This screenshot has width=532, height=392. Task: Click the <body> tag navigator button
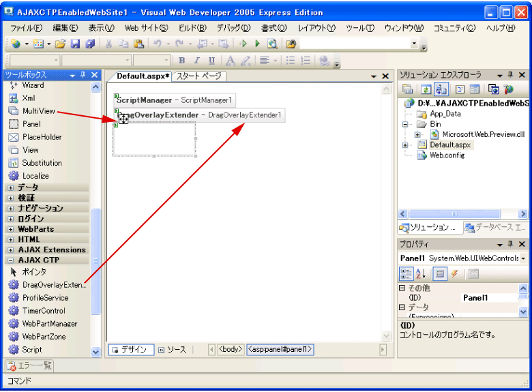point(231,349)
